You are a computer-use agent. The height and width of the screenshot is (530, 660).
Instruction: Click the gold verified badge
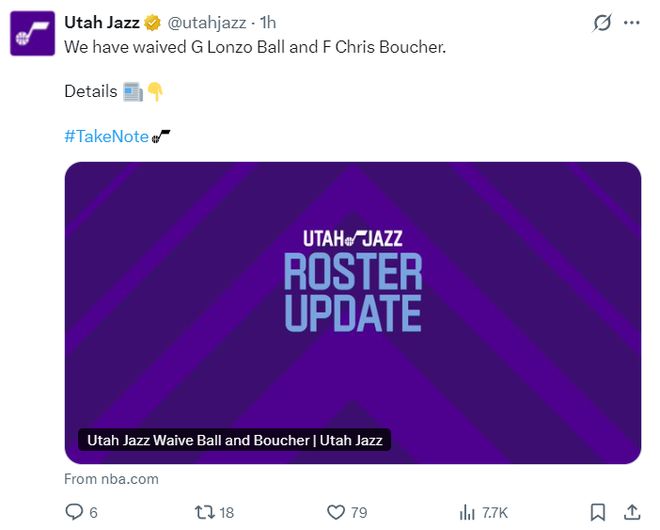[x=153, y=23]
